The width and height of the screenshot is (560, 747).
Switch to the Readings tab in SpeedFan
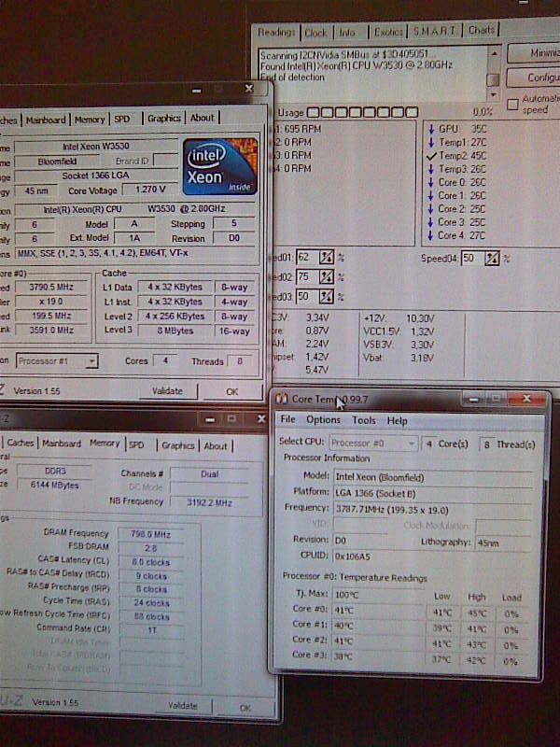(x=276, y=33)
